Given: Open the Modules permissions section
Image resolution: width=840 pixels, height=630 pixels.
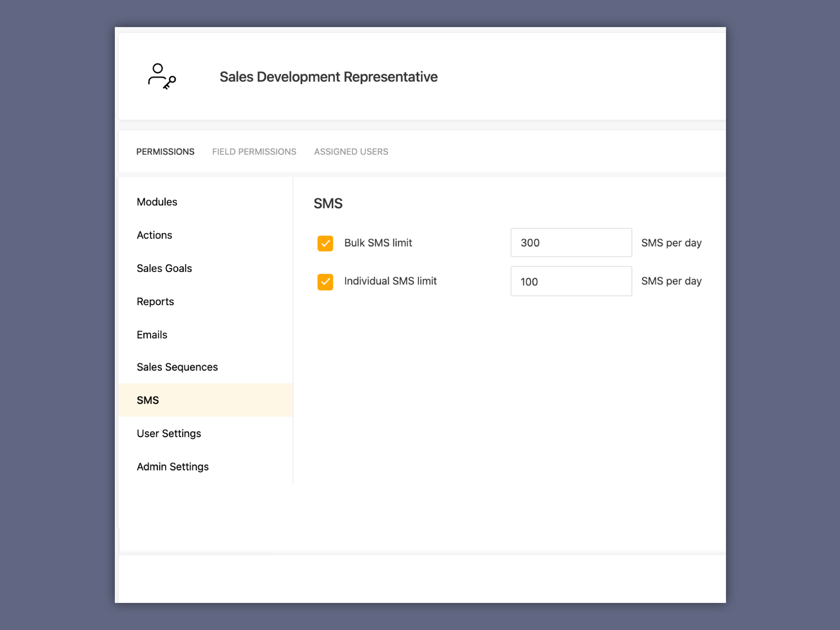Looking at the screenshot, I should coord(157,202).
